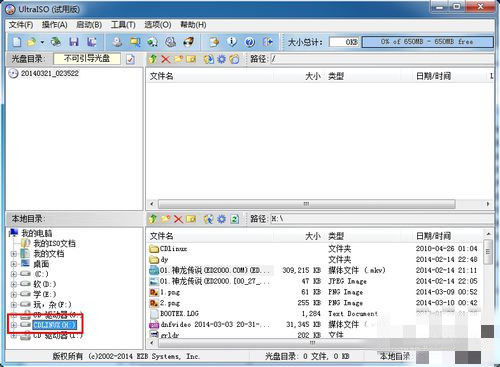Screen dimensions: 500x367
Task: Click the Save As toolbar icon
Action: click(91, 42)
